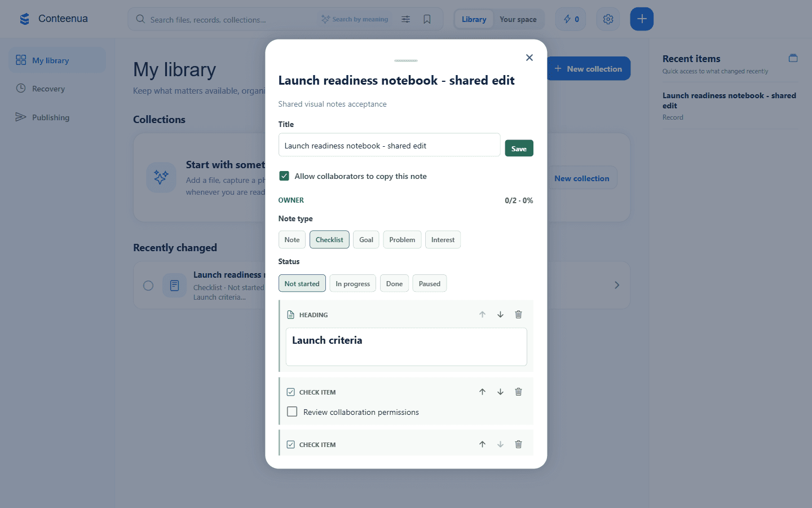Move Review collaboration permissions item down
The image size is (812, 508).
[x=500, y=392]
